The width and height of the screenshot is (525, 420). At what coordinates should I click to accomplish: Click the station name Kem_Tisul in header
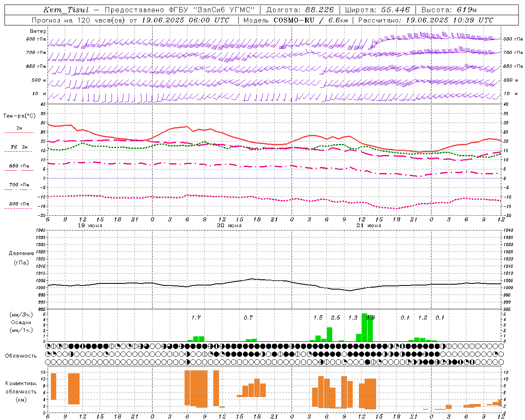click(x=66, y=10)
